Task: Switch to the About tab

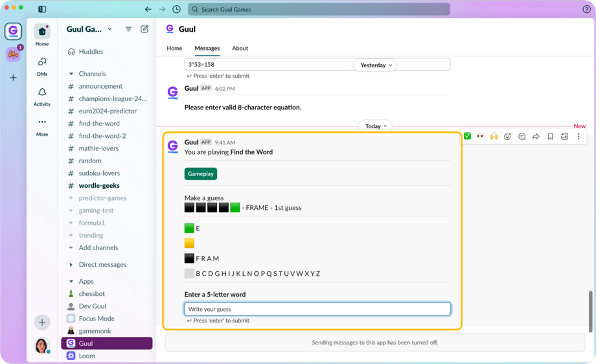Action: click(x=240, y=49)
